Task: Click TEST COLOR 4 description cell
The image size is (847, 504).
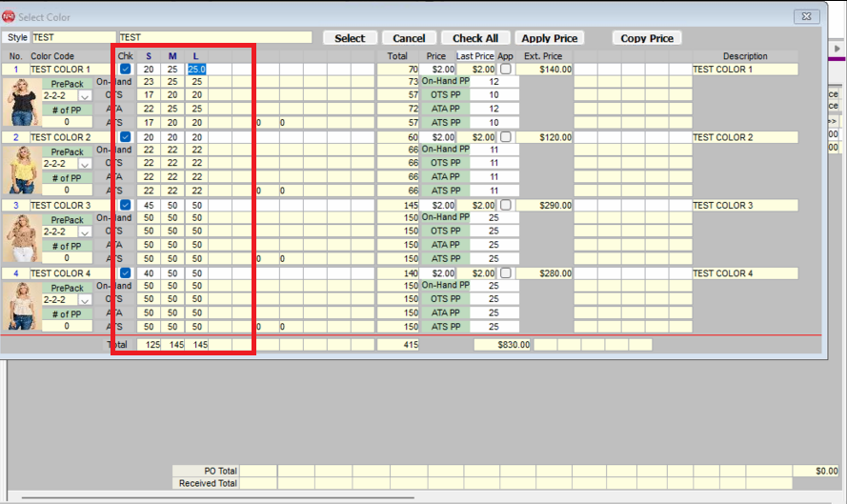Action: [745, 273]
